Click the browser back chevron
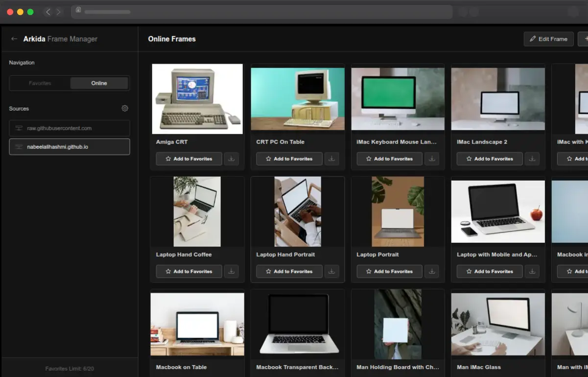588x377 pixels. click(x=47, y=12)
